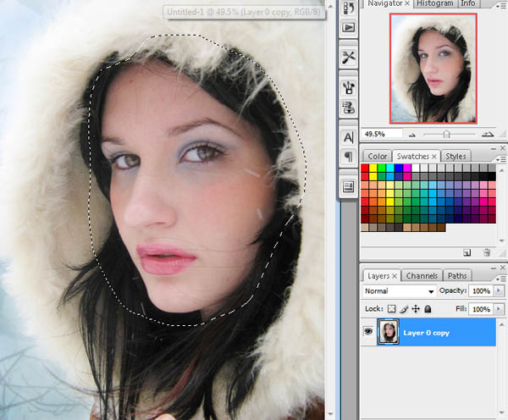Viewport: 508px width, 420px height.
Task: Hide the Layer 0 copy layer
Action: (x=369, y=333)
